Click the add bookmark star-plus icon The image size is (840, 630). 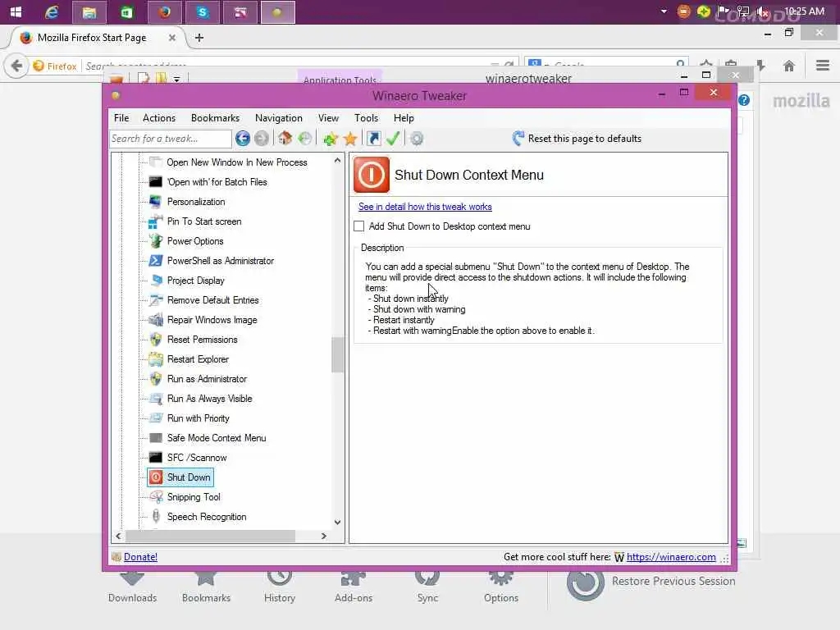[x=331, y=139]
